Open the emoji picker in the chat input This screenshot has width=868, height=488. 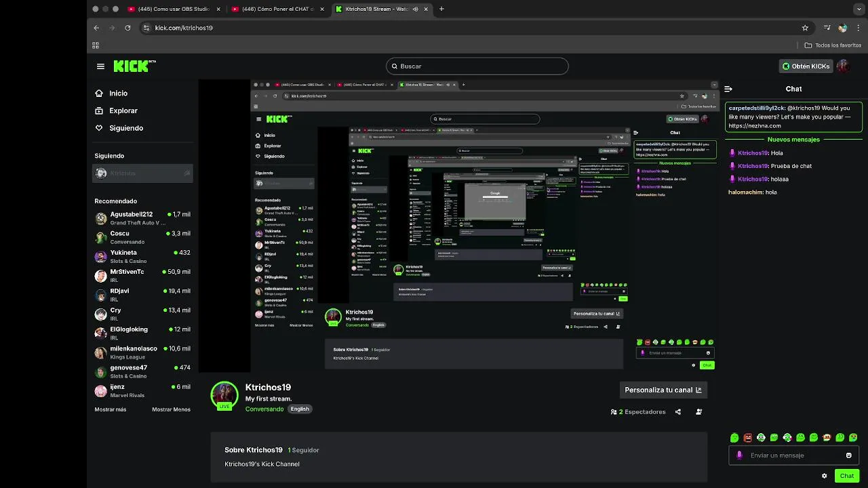tap(848, 455)
